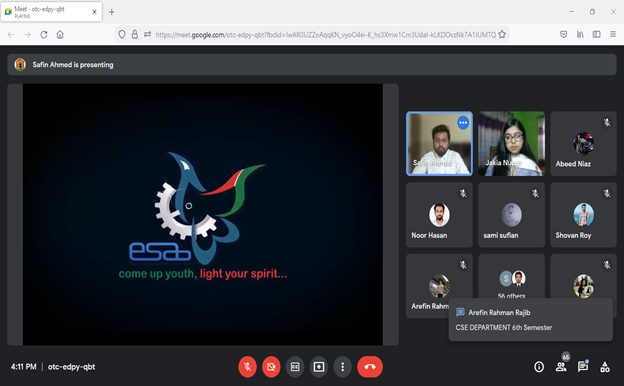This screenshot has width=624, height=386.
Task: Select Jakia Nupur's video tile
Action: [511, 144]
